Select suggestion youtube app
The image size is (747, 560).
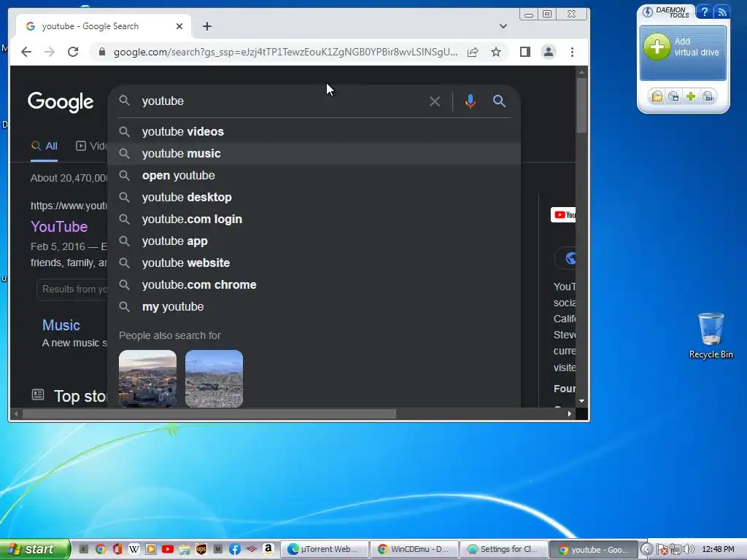pyautogui.click(x=314, y=241)
